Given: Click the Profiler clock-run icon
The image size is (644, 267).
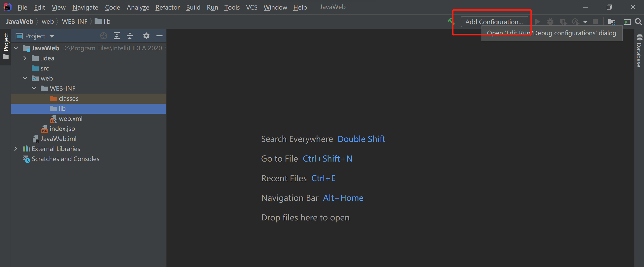Looking at the screenshot, I should point(576,22).
